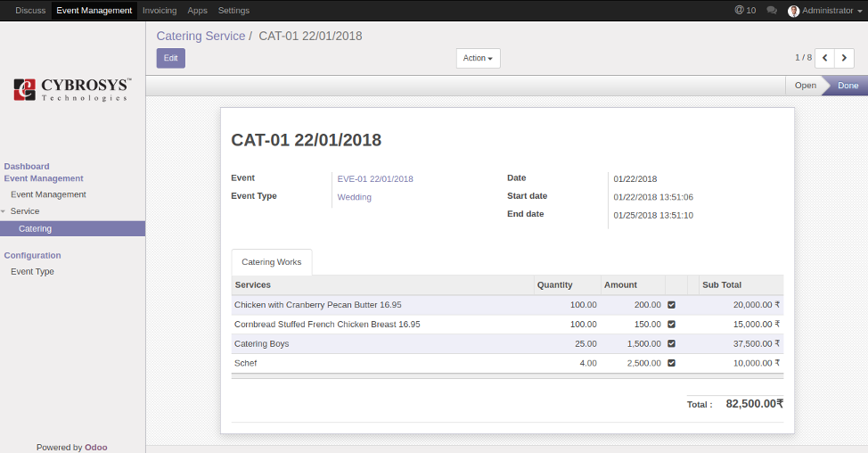
Task: Toggle checkbox in Catering Boys row
Action: pos(671,343)
